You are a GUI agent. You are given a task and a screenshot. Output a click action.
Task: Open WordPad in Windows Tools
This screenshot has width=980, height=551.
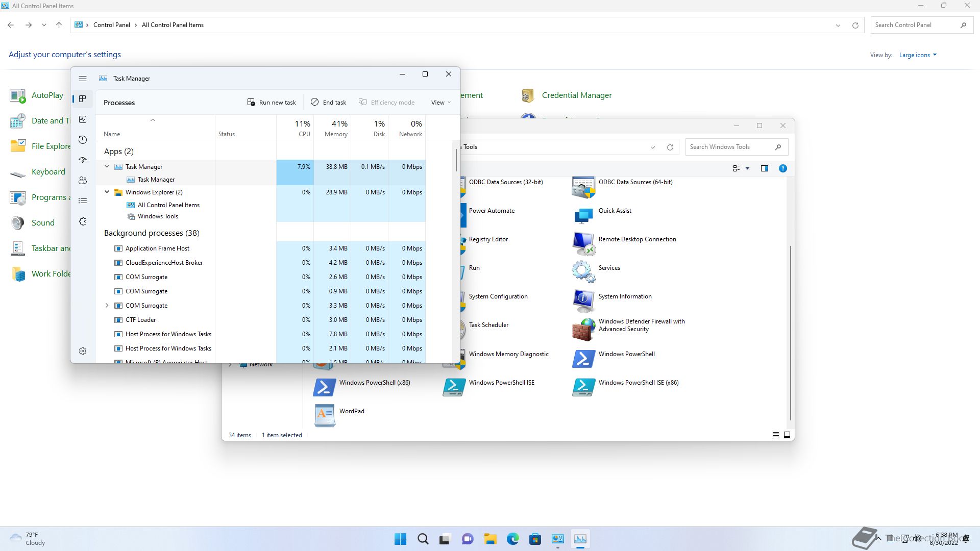coord(339,416)
